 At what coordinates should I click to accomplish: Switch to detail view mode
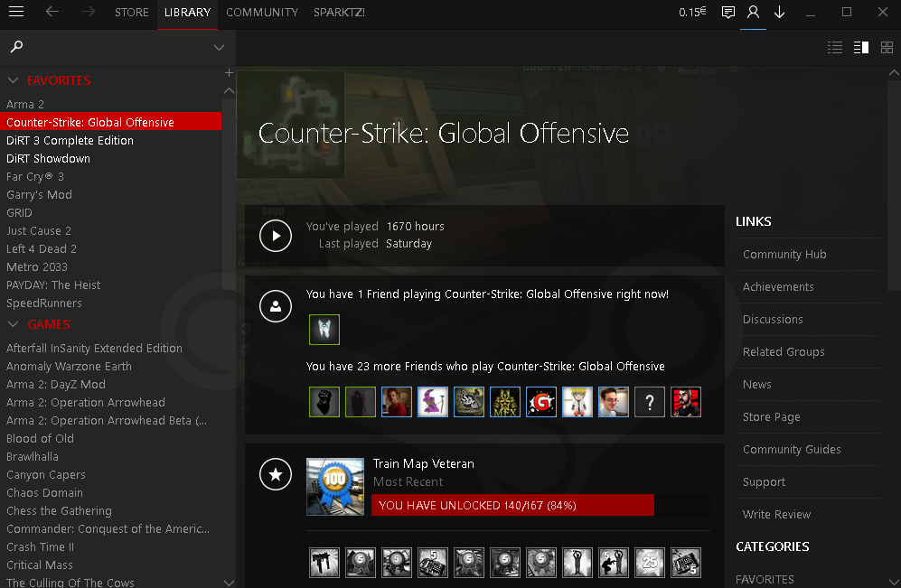pyautogui.click(x=860, y=47)
